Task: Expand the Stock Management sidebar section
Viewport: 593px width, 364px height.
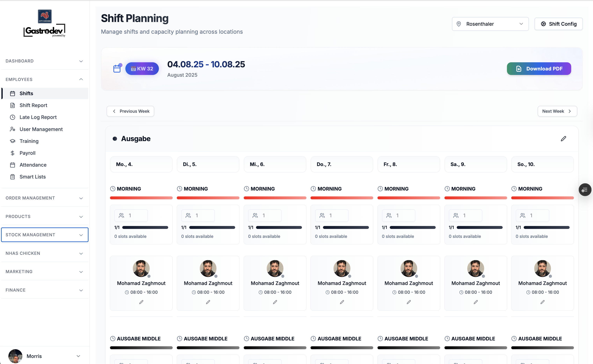Action: click(45, 235)
